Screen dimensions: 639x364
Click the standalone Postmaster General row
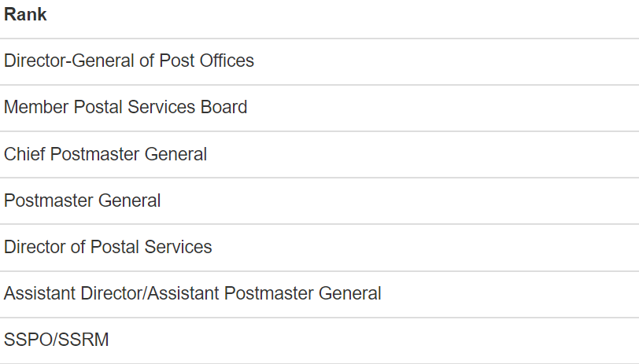pyautogui.click(x=83, y=200)
